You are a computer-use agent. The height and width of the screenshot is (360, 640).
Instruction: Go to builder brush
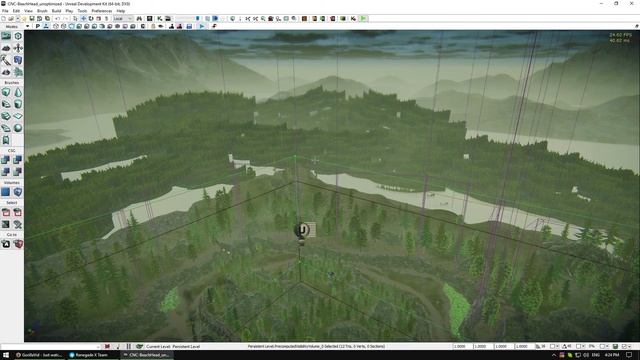pyautogui.click(x=18, y=244)
